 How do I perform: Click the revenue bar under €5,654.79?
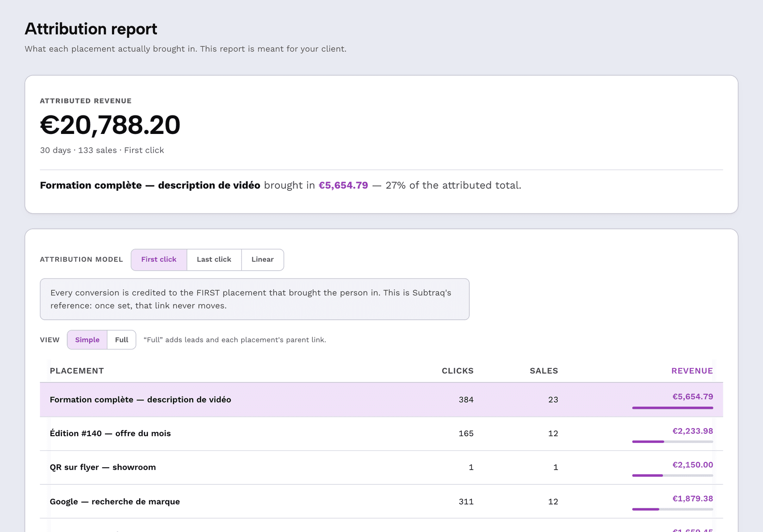pos(673,408)
